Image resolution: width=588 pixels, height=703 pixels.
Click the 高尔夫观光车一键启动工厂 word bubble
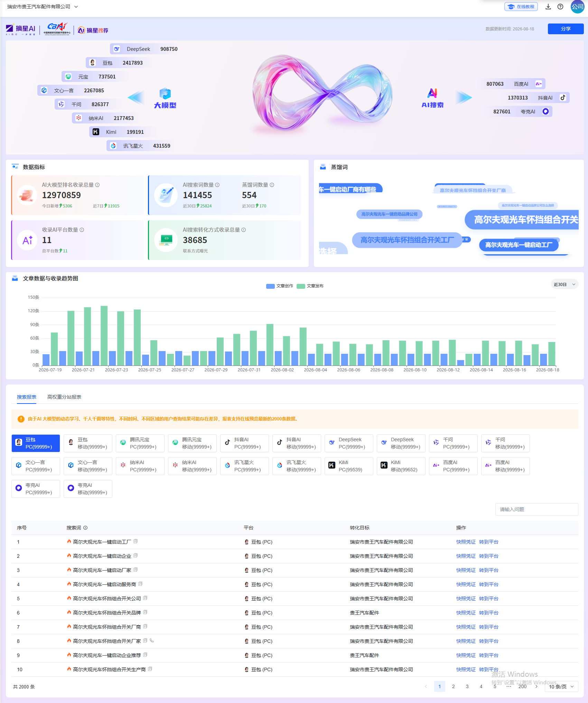[x=519, y=245]
